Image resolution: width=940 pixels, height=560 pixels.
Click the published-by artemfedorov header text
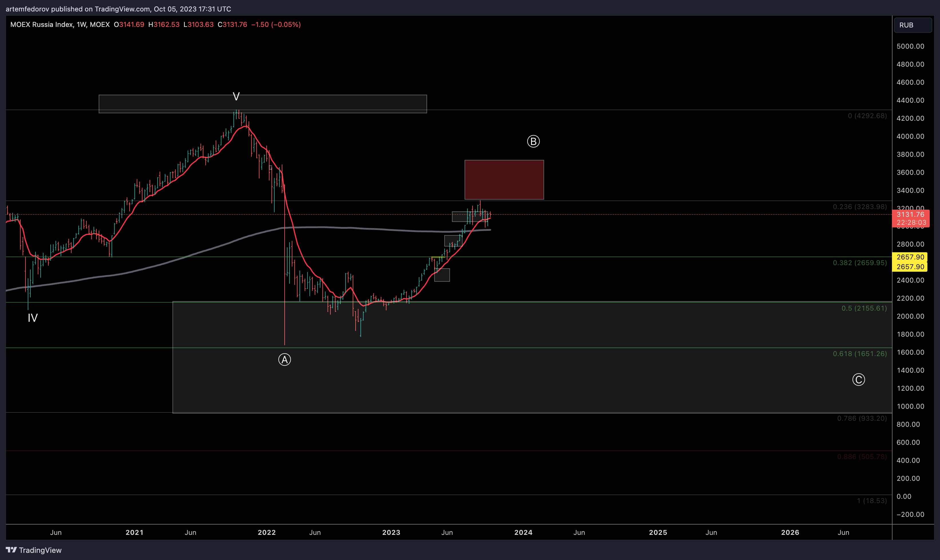point(118,9)
